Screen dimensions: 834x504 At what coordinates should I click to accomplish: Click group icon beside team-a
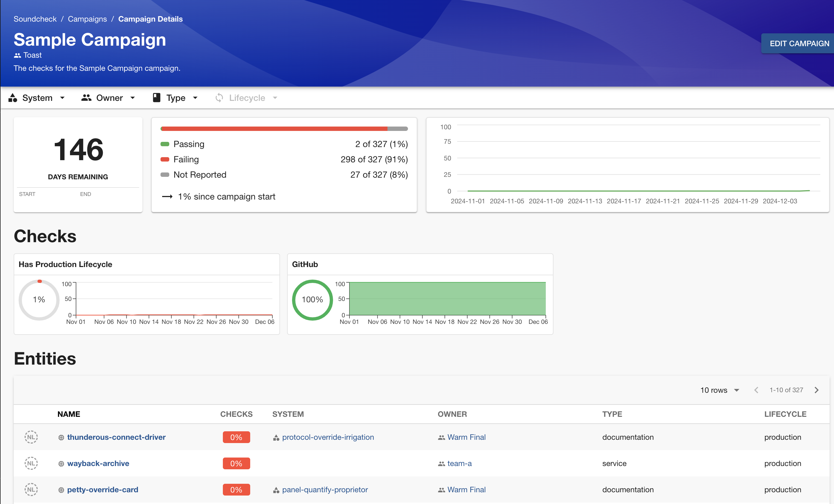tap(441, 464)
